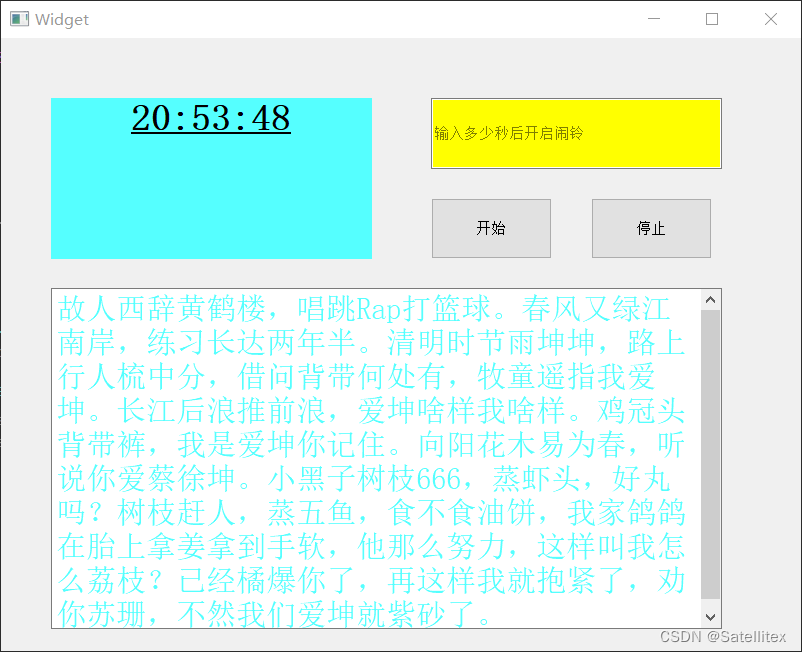Click the text line beginning 背带裤，我是爱坤

click(371, 444)
